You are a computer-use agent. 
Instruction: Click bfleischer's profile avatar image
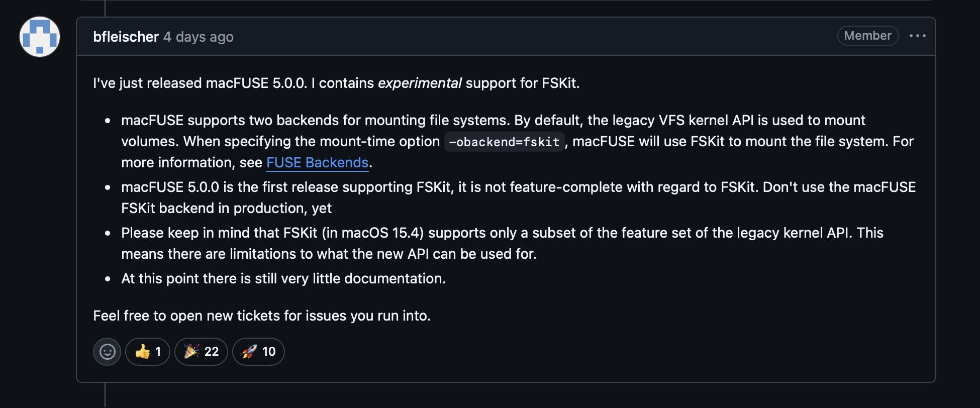40,37
